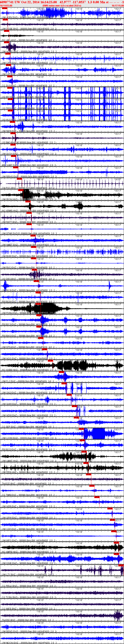
Task: Click the CC TIMB EHZ station label
Action: point(28,495)
